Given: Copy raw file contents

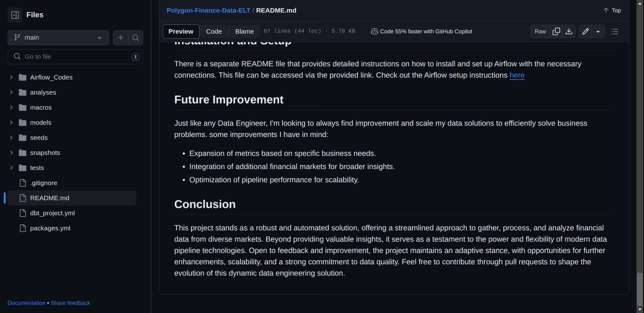Looking at the screenshot, I should pos(556,31).
